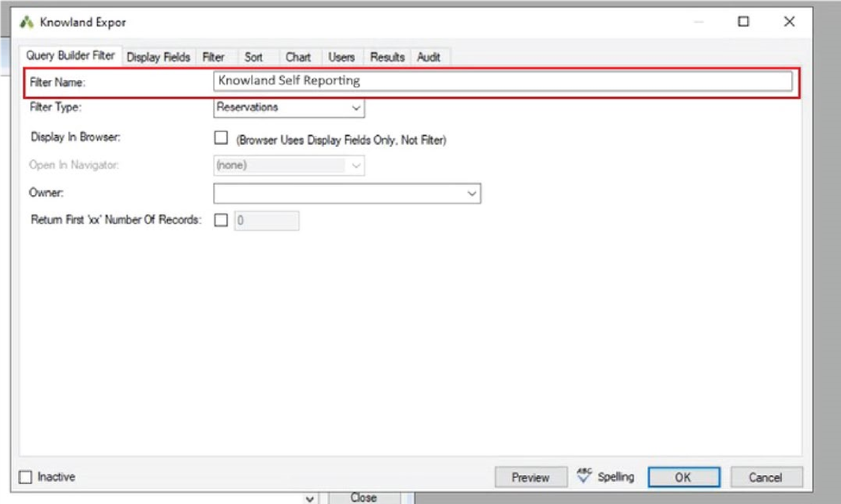Click the Preview button
Viewport: 841px width, 504px height.
(530, 477)
